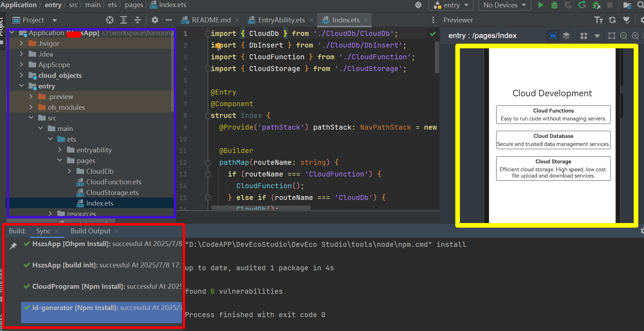Collapse all in the Project panel toolbar

click(x=137, y=20)
